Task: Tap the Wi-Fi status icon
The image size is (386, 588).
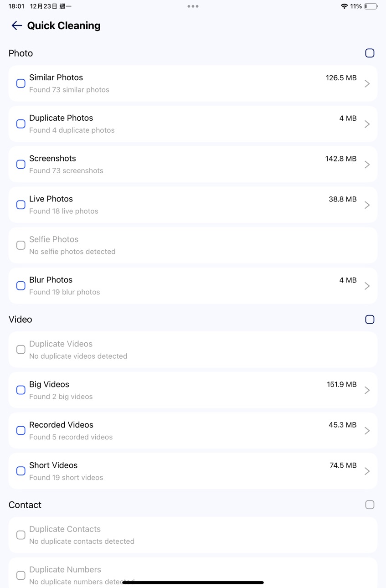Action: [x=344, y=6]
